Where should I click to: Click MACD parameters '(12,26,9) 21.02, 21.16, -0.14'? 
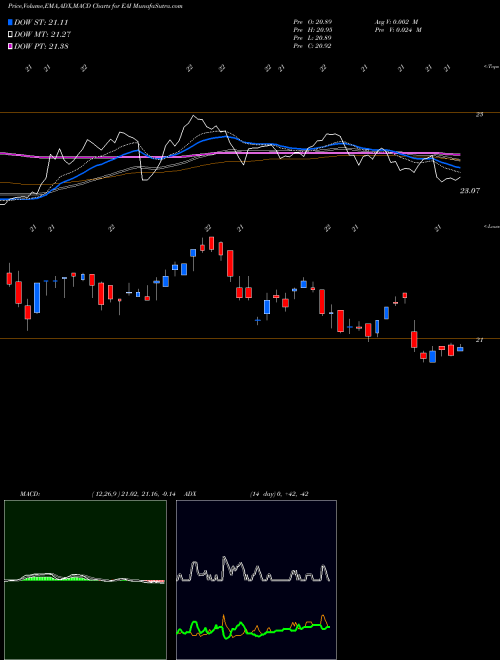(136, 494)
